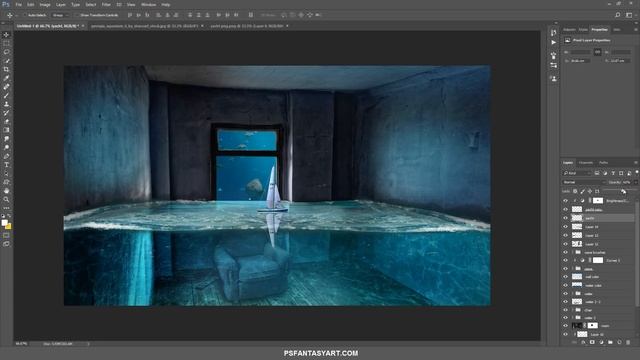Switch to the Paths tab
Image resolution: width=640 pixels, height=360 pixels.
pyautogui.click(x=604, y=163)
